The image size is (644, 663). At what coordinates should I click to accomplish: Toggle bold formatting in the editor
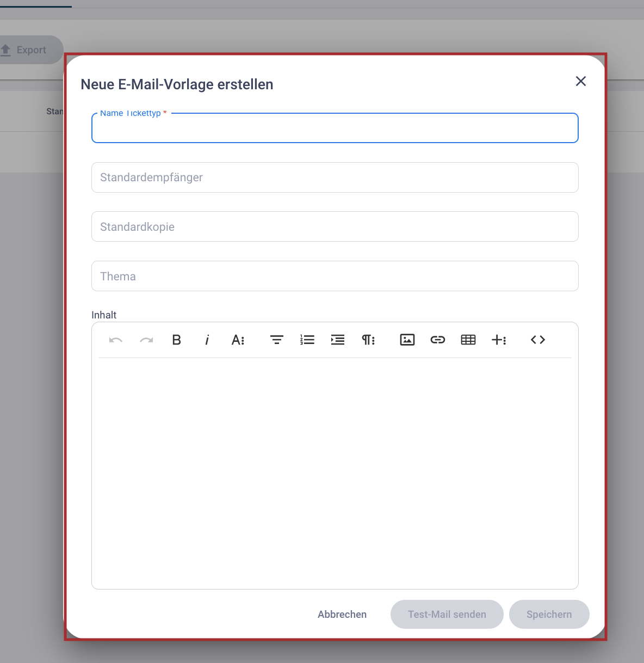177,340
